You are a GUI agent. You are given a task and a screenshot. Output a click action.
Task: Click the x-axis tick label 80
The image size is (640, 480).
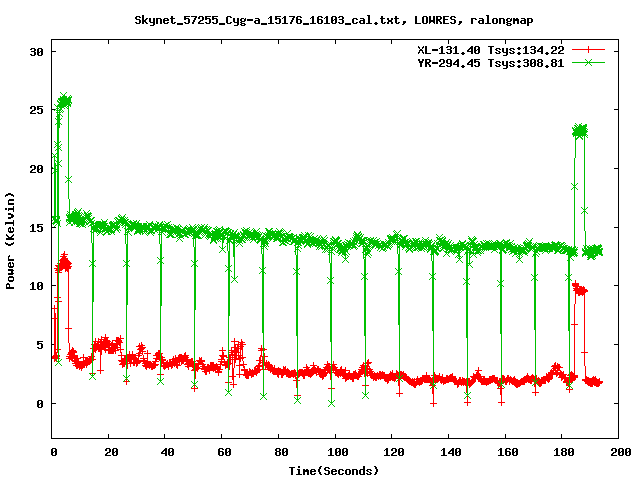281,452
